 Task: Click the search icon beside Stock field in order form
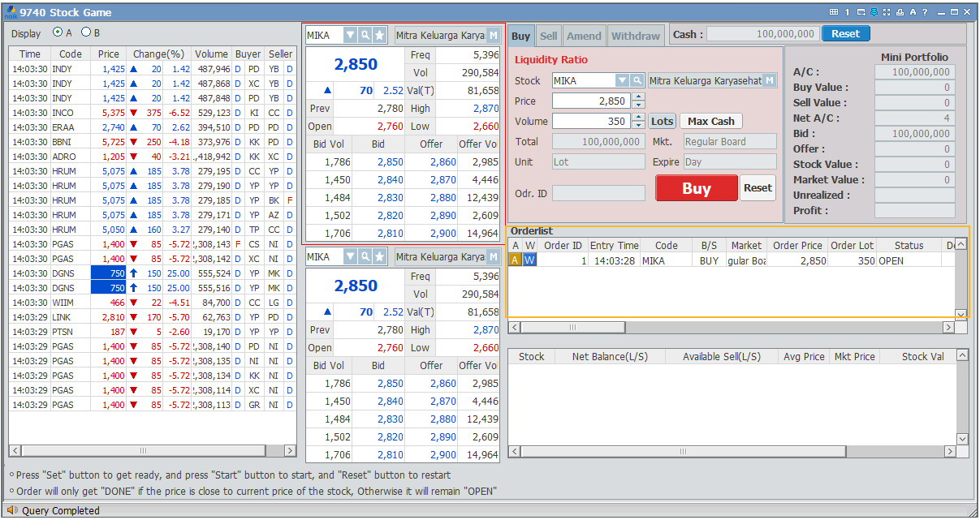(637, 80)
